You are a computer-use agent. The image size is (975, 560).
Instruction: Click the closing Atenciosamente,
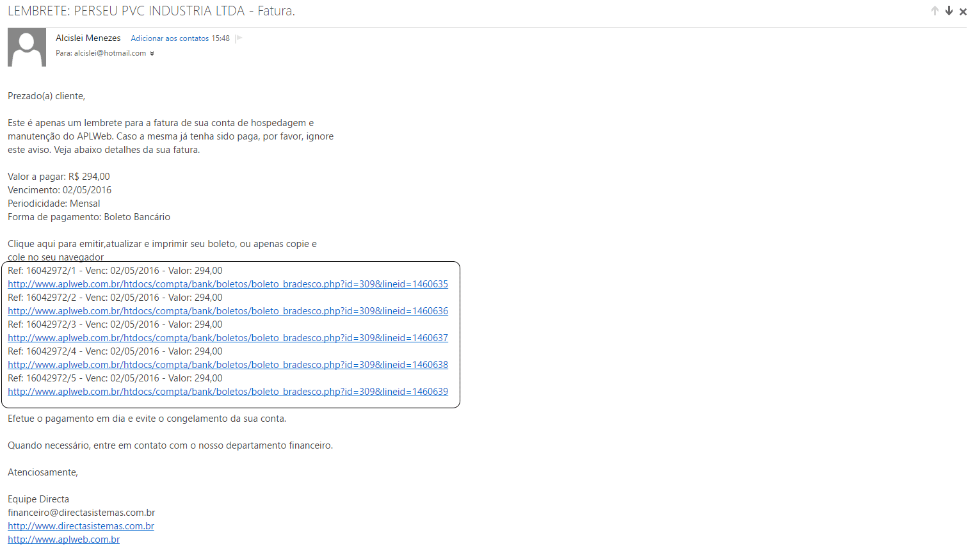click(x=43, y=472)
